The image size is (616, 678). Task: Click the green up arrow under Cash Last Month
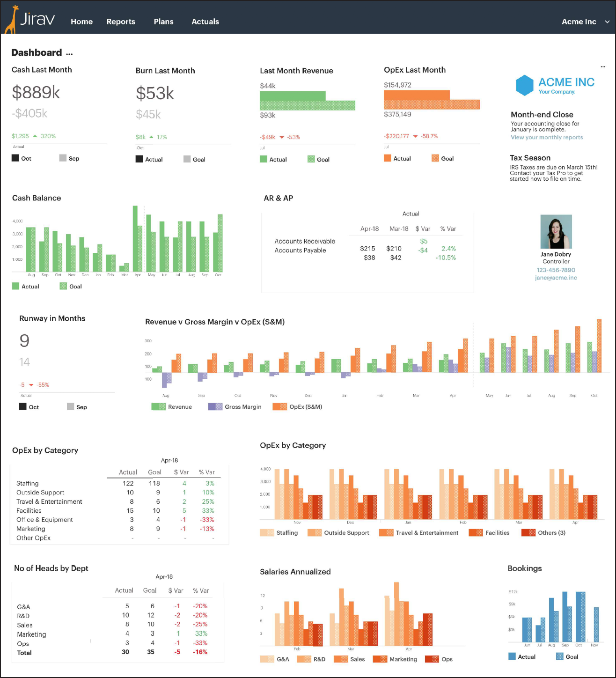pos(35,136)
